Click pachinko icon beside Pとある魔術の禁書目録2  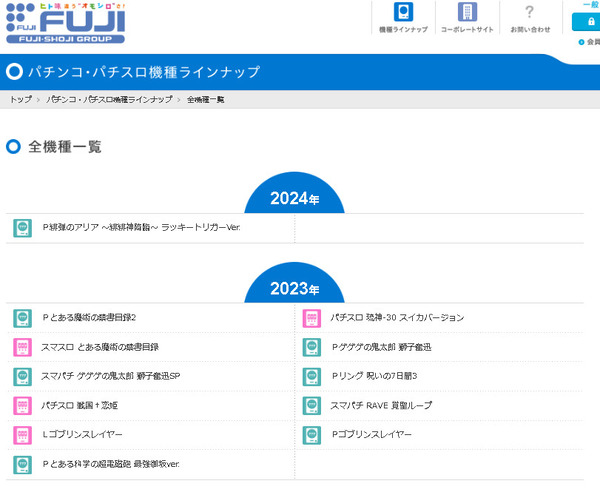[x=23, y=318]
